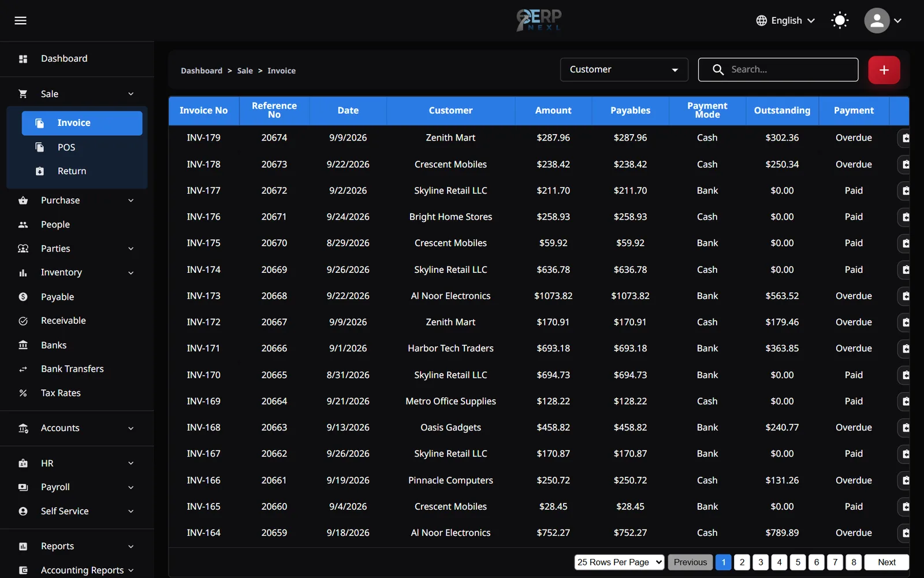Click the red add invoice plus button
The image size is (924, 578).
(x=884, y=70)
